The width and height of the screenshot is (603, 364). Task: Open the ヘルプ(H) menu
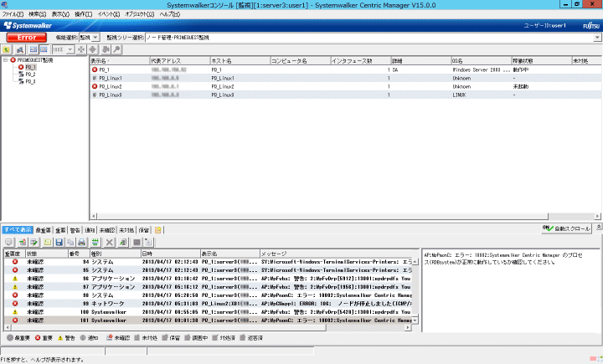(169, 14)
